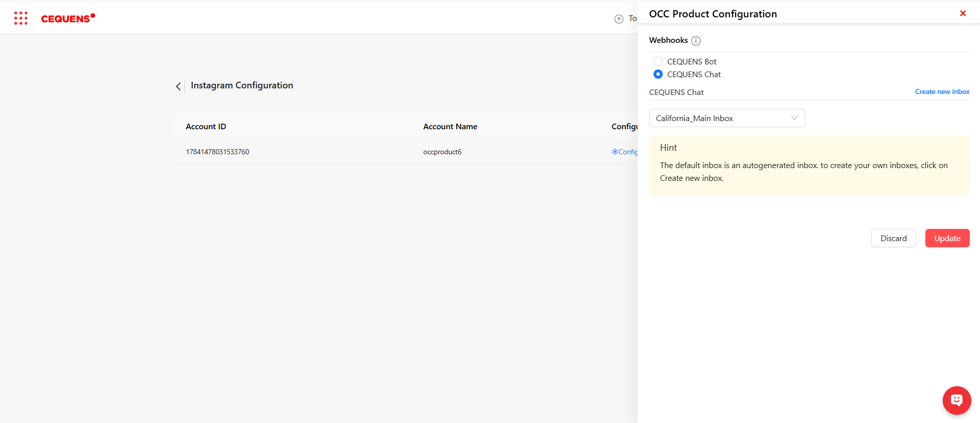Click the red Update button

(947, 238)
